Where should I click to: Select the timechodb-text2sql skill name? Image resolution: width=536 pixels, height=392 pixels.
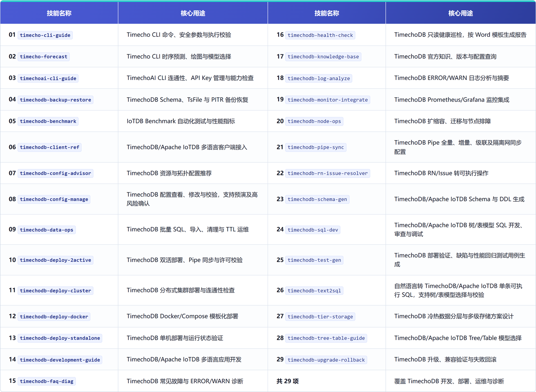point(314,291)
